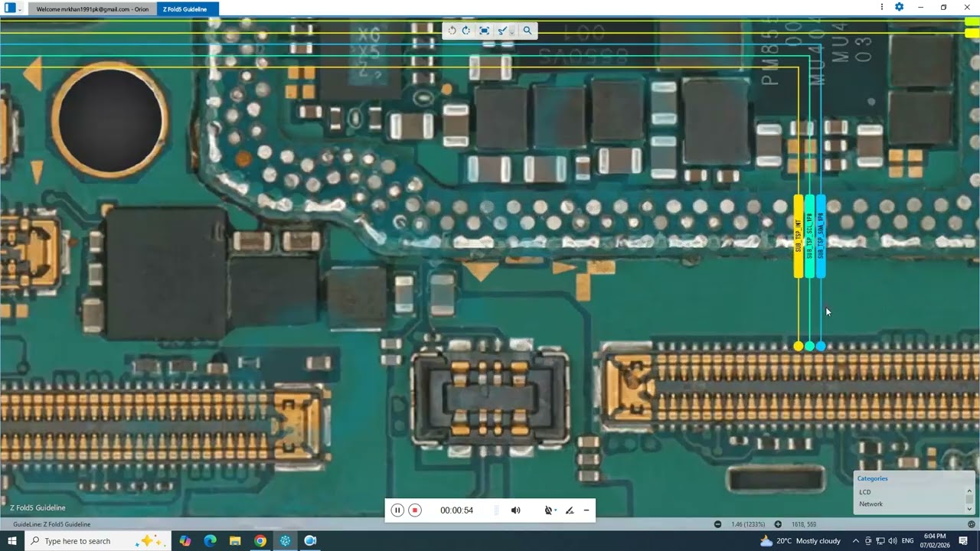Select the brush marker tool
980x551 pixels.
point(501,31)
